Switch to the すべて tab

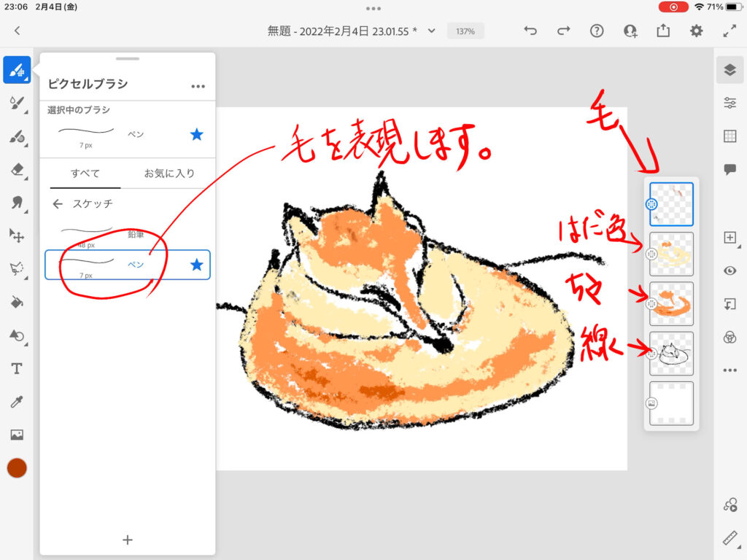point(85,174)
